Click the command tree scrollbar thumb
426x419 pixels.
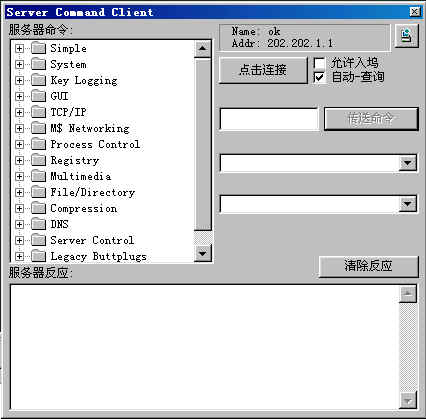coord(202,144)
